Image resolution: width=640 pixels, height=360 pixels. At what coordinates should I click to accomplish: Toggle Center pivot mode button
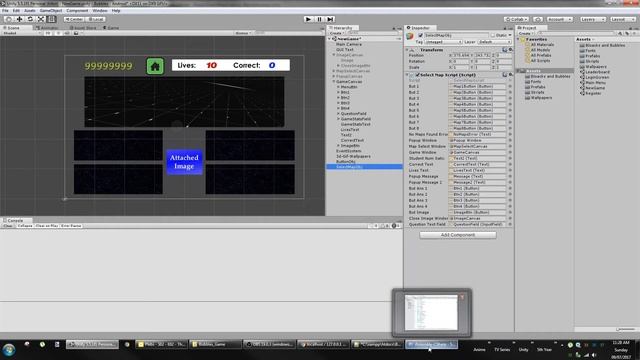coord(74,19)
